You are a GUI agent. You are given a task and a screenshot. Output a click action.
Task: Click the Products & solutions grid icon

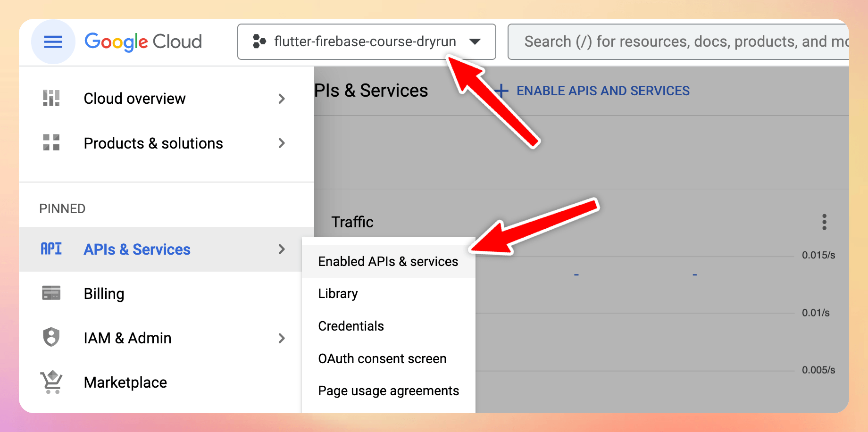tap(51, 142)
